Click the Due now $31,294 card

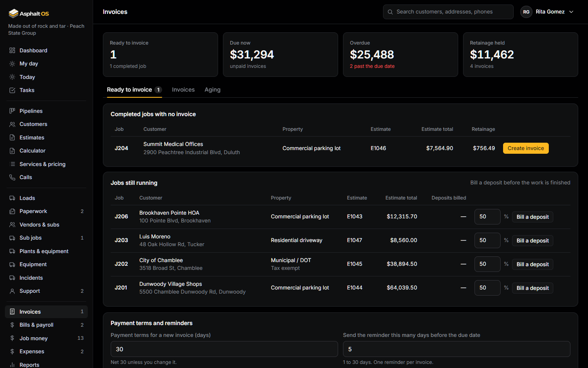[281, 55]
